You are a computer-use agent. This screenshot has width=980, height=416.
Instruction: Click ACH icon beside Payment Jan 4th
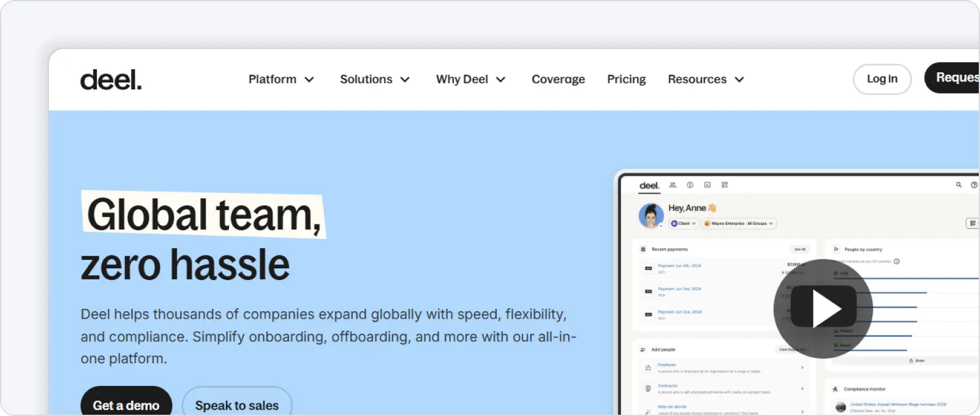coord(649,268)
